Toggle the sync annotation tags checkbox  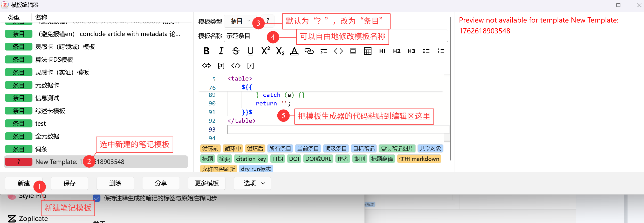[97, 198]
